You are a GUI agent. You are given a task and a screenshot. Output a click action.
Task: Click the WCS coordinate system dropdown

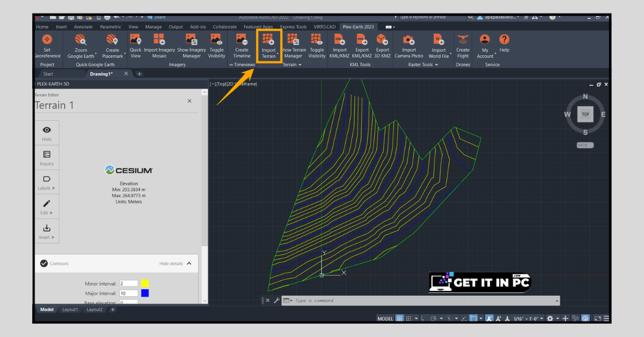click(585, 145)
